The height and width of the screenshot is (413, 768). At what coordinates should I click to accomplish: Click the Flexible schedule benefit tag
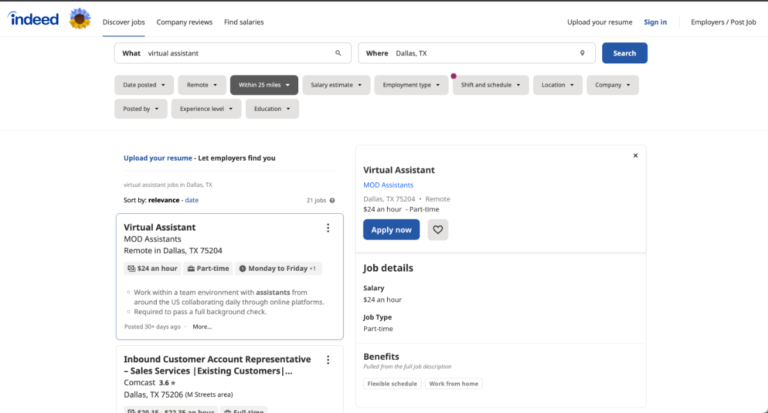pyautogui.click(x=392, y=384)
